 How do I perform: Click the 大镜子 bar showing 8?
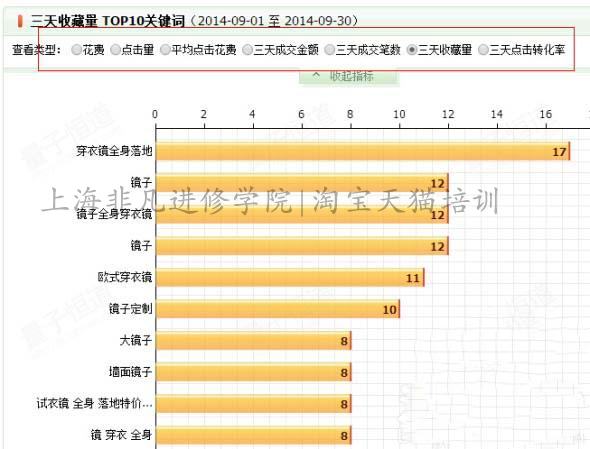[254, 341]
